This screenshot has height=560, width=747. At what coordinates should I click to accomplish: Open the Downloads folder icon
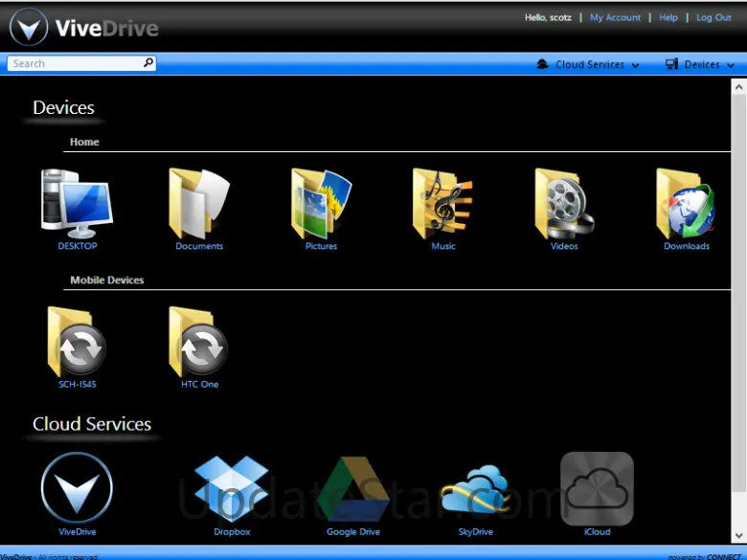tap(686, 203)
